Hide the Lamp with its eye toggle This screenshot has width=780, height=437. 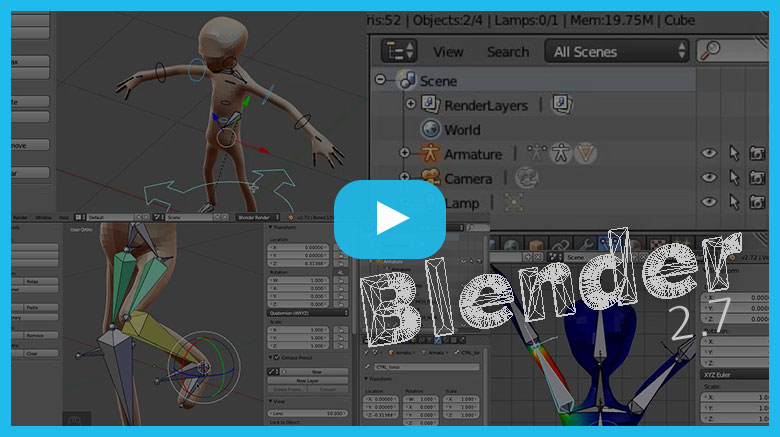(x=709, y=202)
